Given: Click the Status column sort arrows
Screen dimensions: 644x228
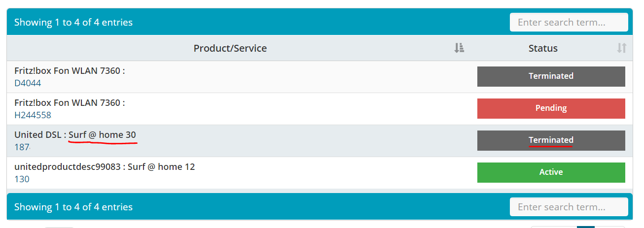Looking at the screenshot, I should click(621, 48).
